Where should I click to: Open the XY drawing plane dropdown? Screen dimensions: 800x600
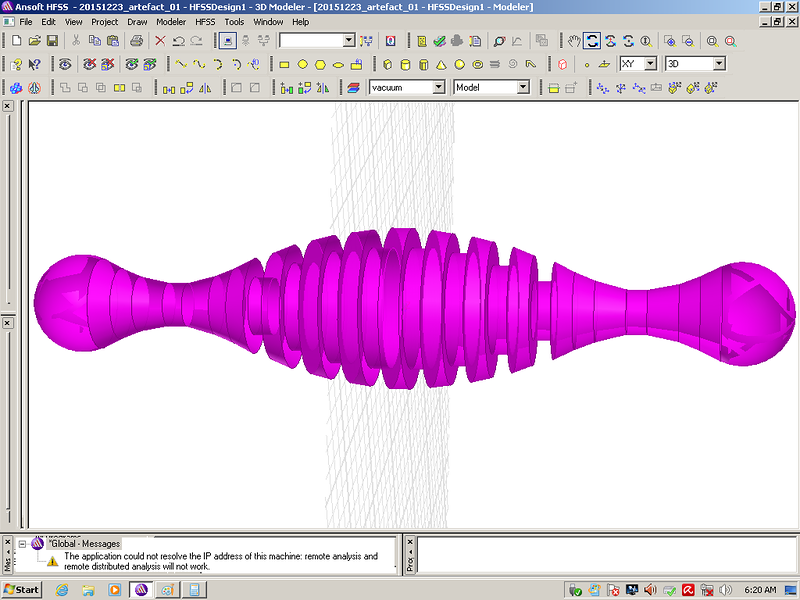click(650, 64)
